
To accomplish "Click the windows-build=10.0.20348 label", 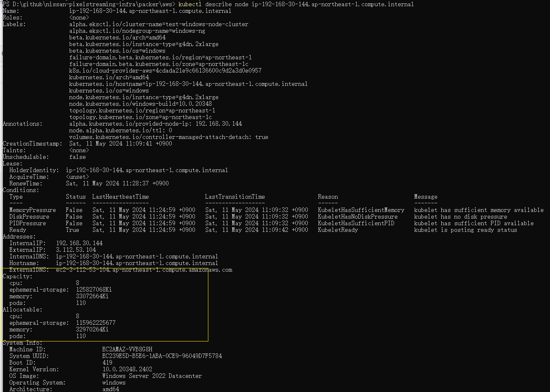I will (141, 104).
